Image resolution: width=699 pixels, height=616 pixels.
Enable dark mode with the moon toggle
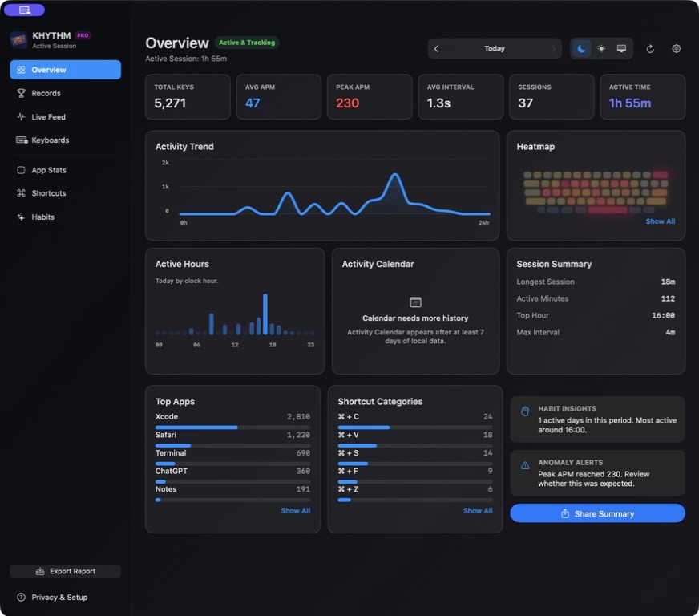[581, 49]
